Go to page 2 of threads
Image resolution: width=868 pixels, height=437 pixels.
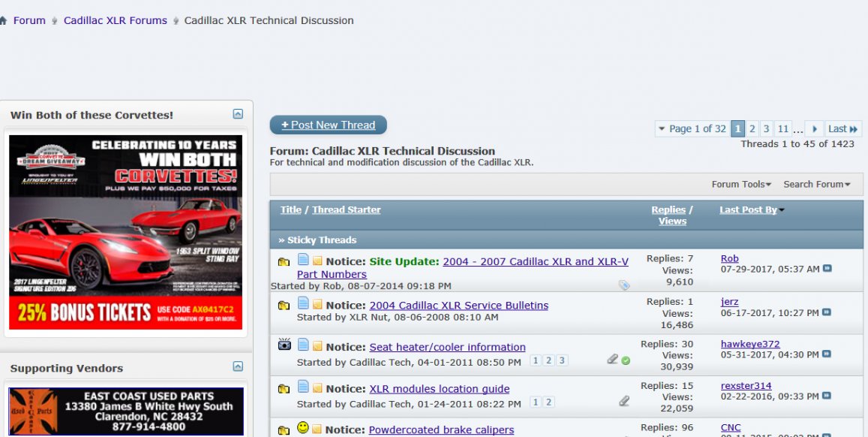tap(752, 128)
